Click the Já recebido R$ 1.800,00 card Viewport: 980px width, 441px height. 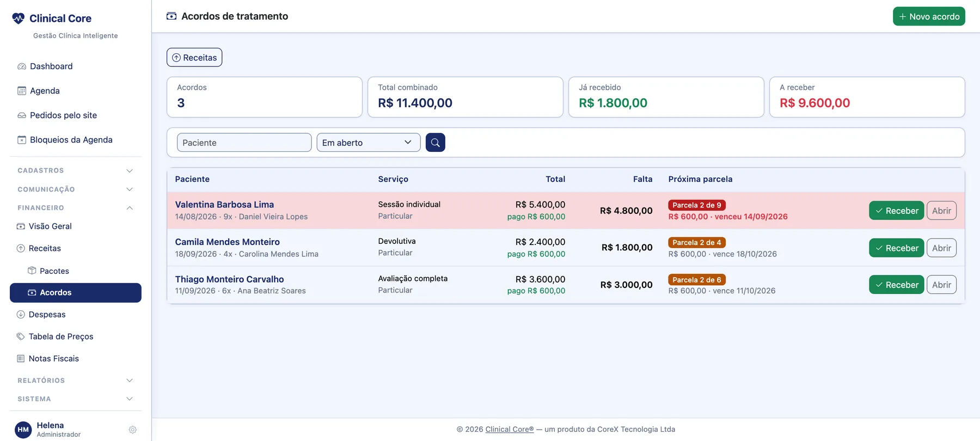pos(666,97)
